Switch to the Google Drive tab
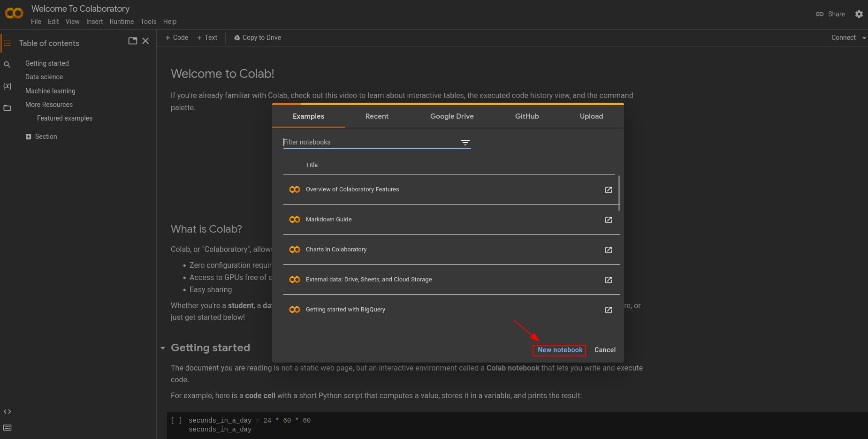The image size is (868, 439). click(x=452, y=116)
